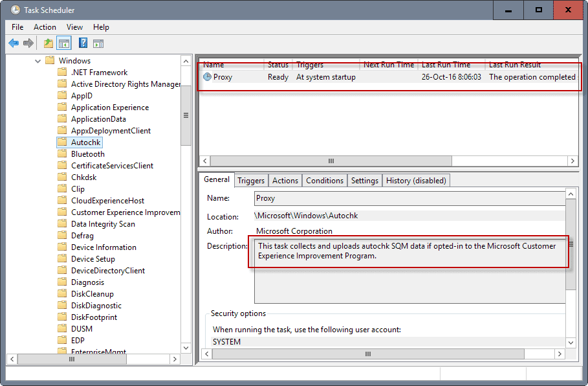Select the Data Integrity Scan folder
The width and height of the screenshot is (588, 386).
click(x=103, y=224)
